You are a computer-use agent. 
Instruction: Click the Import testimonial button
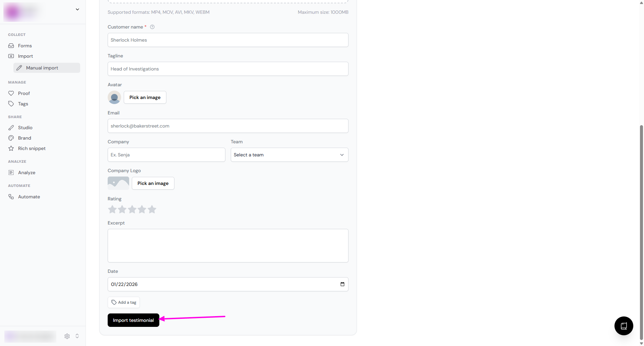pos(133,320)
